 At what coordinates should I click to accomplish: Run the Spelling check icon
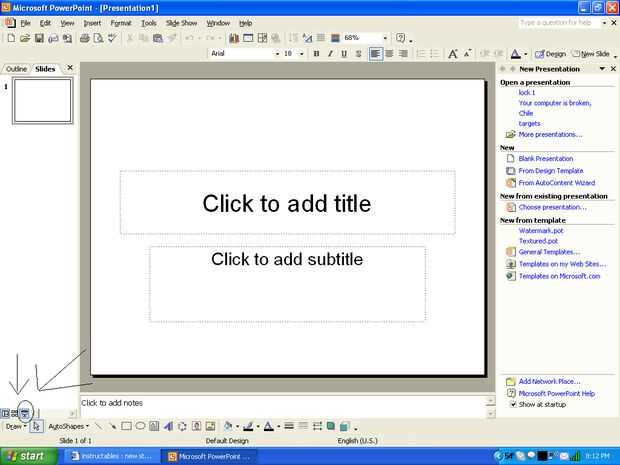(113, 38)
